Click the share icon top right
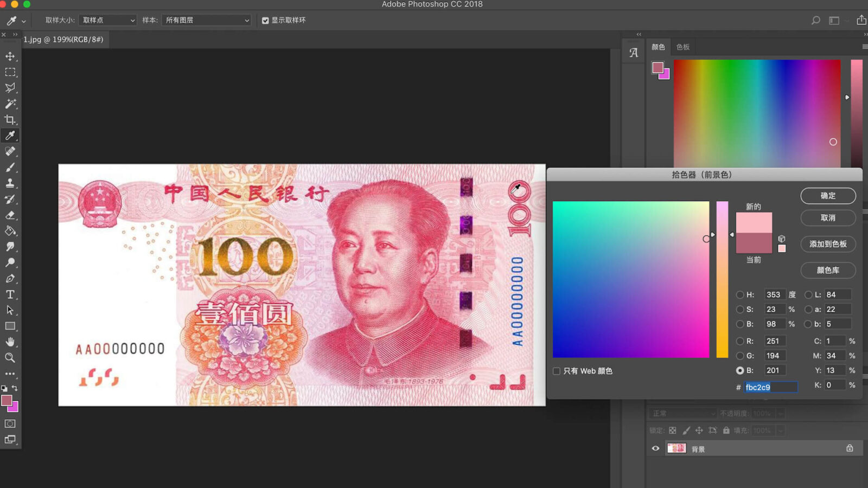868x488 pixels. [x=861, y=20]
